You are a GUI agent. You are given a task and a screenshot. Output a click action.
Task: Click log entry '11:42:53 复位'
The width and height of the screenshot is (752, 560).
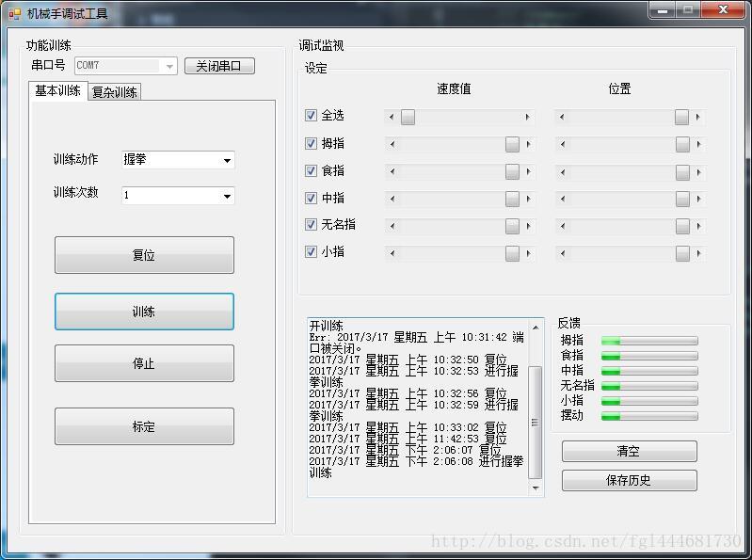tap(408, 439)
